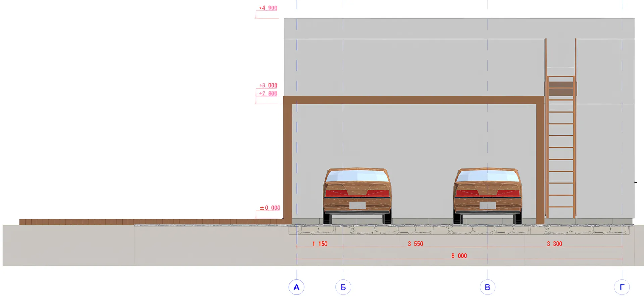Image resolution: width=644 pixels, height=299 pixels.
Task: Click the 3 300 dimension value
Action: click(554, 244)
